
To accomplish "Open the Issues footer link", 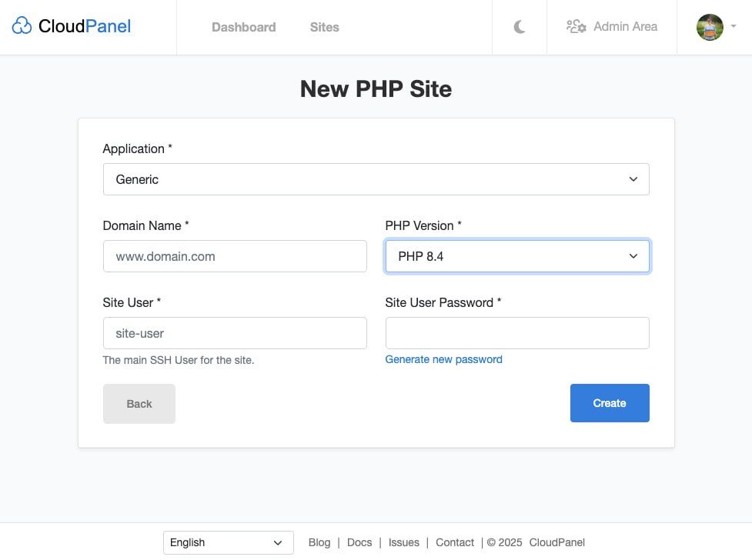I will point(403,542).
